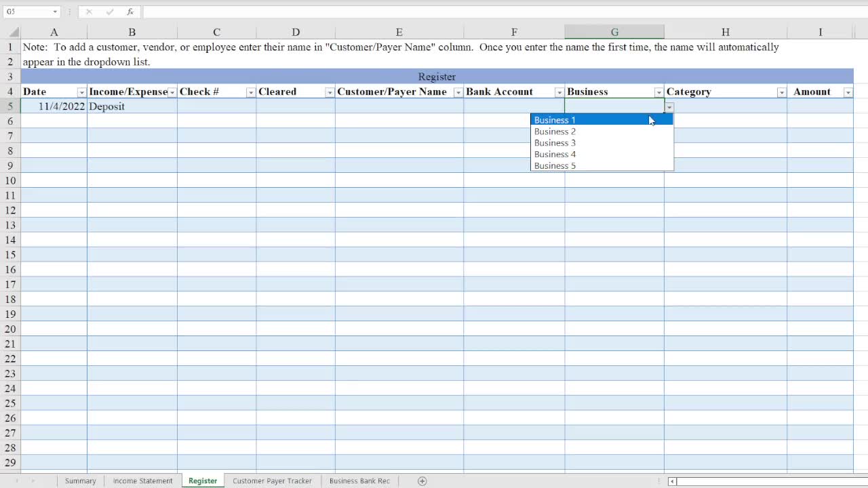
Task: Open the Business Bank Rec sheet
Action: click(x=359, y=481)
